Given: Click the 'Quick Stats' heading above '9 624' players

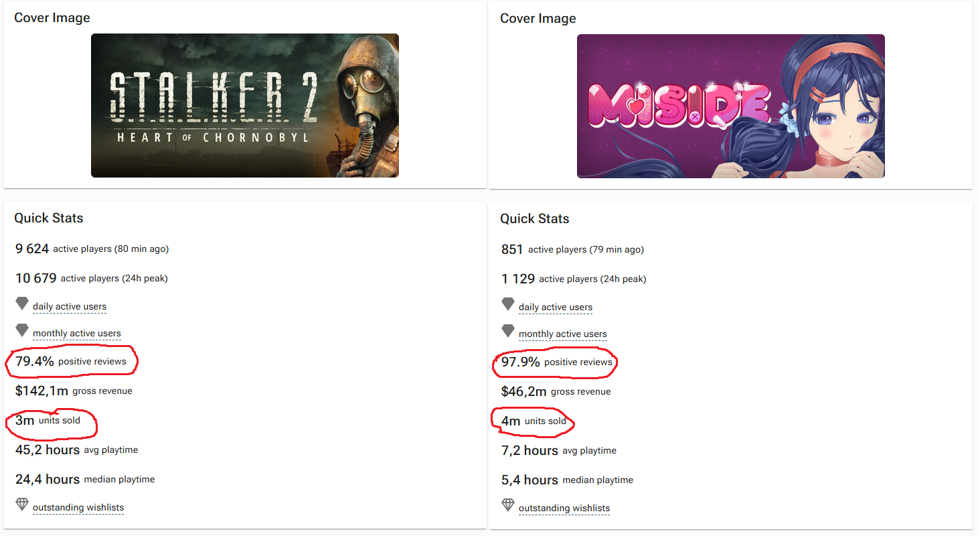Looking at the screenshot, I should coord(49,218).
